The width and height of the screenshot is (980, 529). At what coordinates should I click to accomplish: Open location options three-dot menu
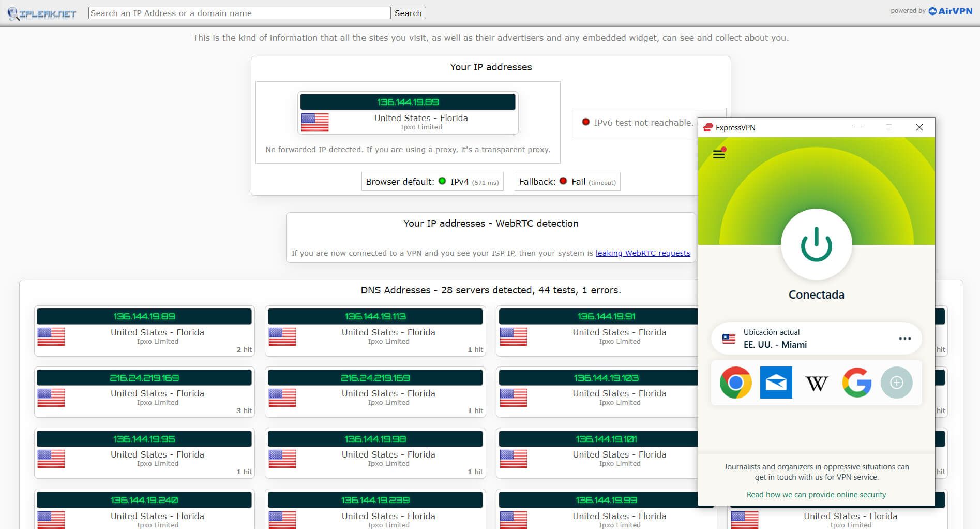(x=904, y=339)
